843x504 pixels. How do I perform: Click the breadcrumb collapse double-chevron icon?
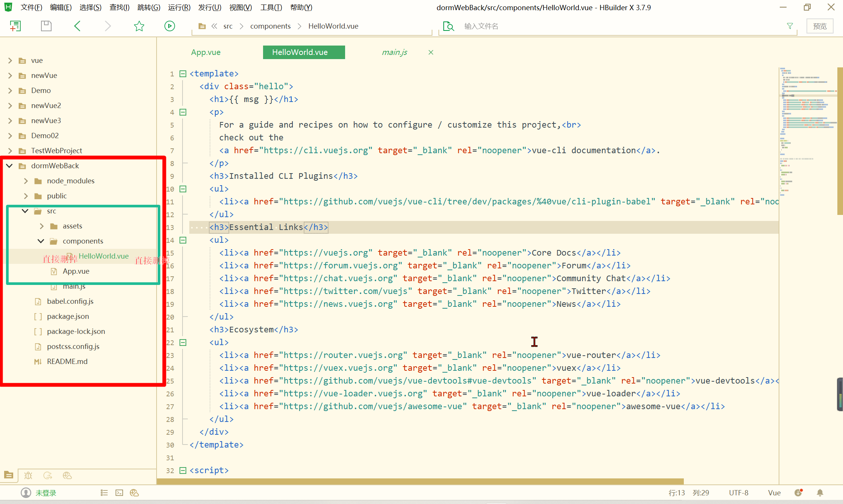click(x=214, y=26)
